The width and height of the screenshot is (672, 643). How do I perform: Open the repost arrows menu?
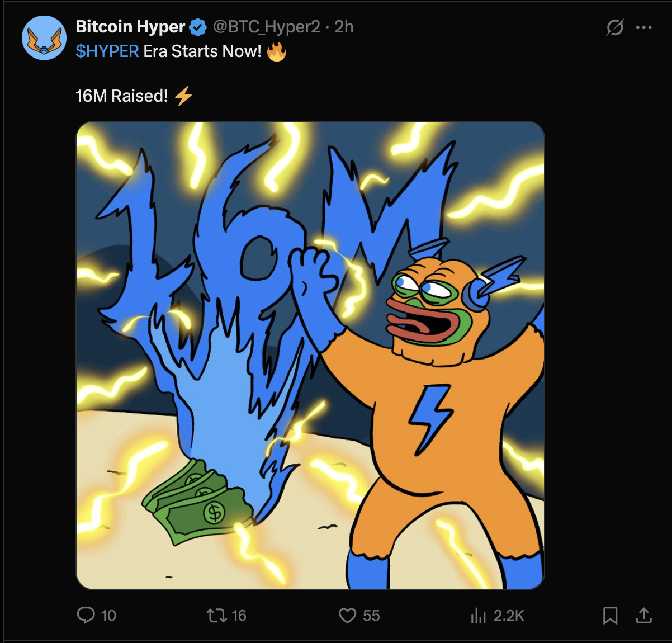click(x=216, y=616)
